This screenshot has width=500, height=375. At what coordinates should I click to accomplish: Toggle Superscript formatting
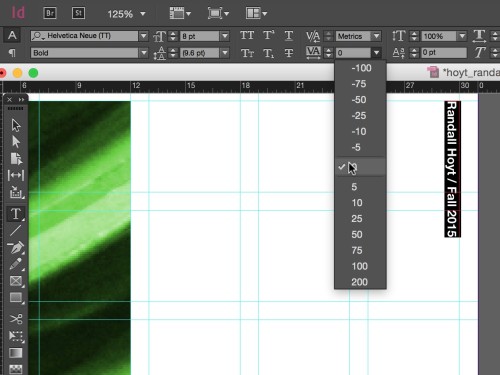tap(269, 35)
